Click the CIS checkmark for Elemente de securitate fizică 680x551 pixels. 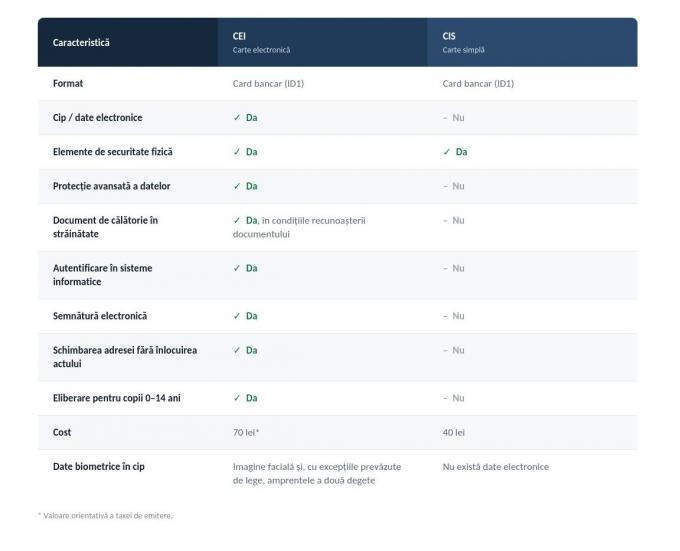[x=447, y=152]
